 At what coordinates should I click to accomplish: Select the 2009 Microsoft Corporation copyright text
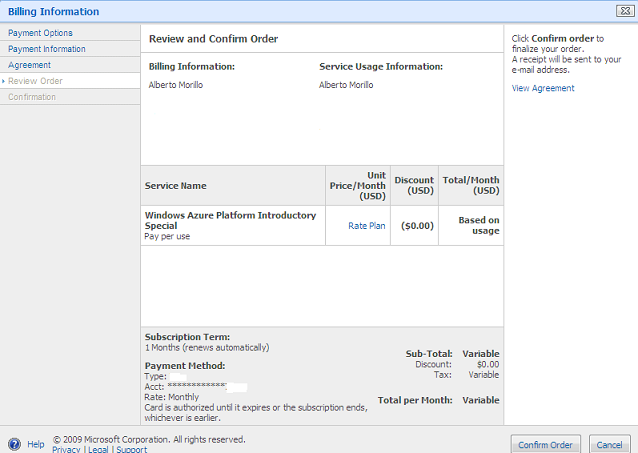(x=149, y=440)
